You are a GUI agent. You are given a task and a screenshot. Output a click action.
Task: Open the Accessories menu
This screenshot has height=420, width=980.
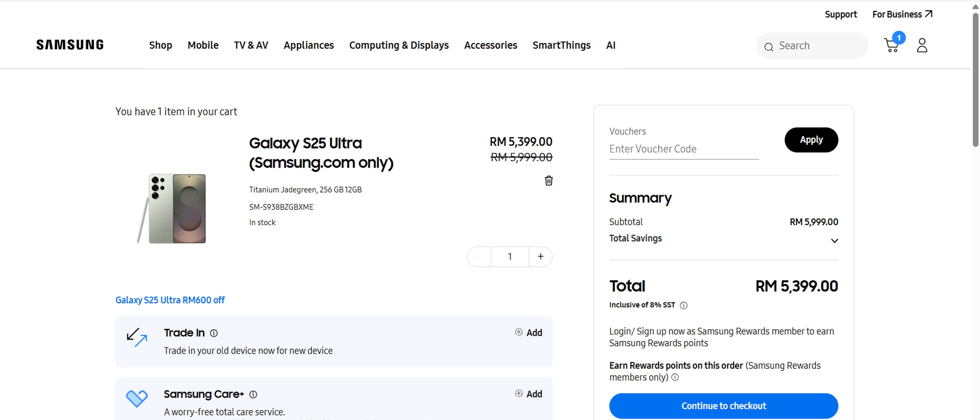[490, 45]
